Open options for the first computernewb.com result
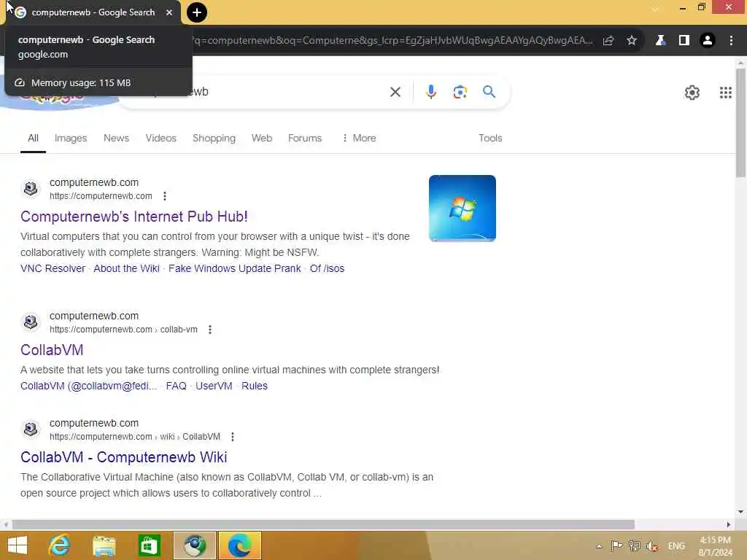The image size is (747, 560). (x=165, y=195)
